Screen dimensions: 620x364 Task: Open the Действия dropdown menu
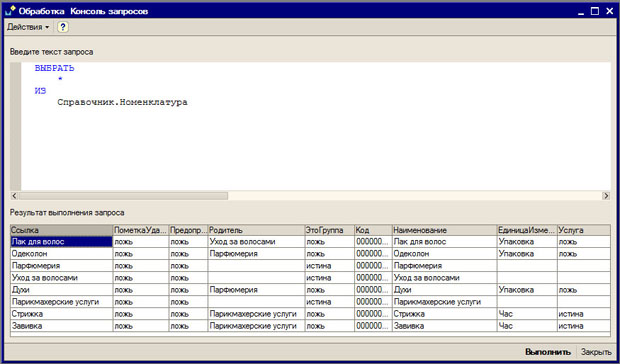(x=28, y=27)
